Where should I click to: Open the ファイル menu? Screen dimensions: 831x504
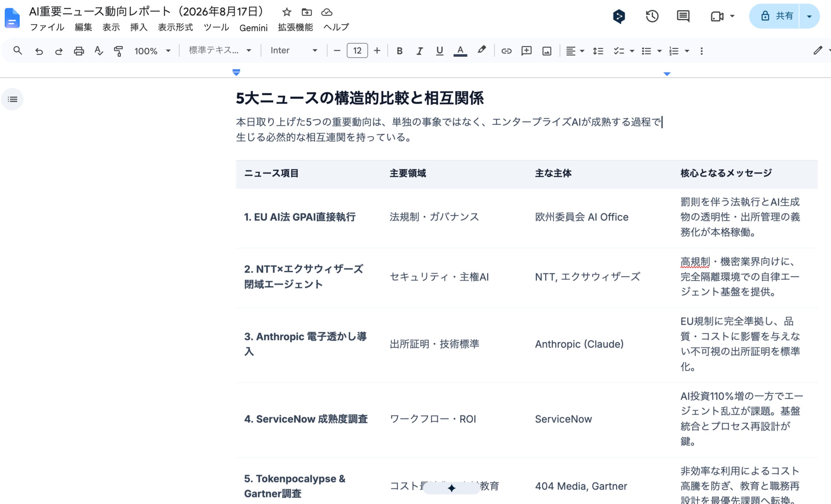click(47, 27)
